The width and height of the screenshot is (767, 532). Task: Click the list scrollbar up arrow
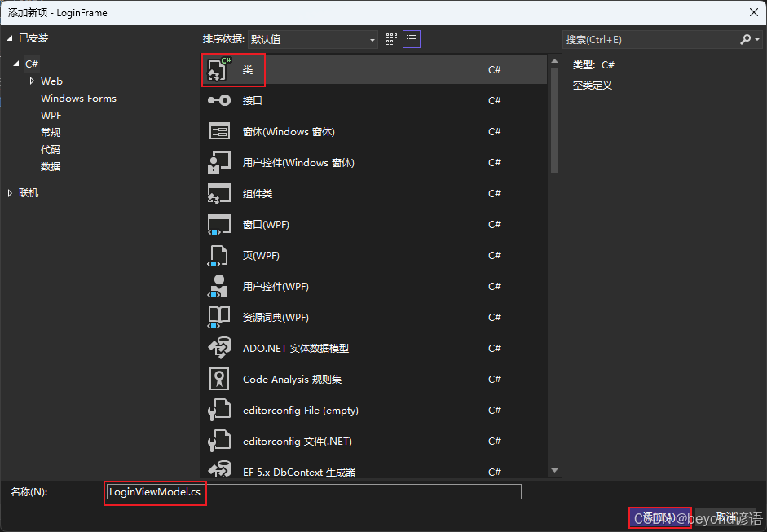coord(554,61)
